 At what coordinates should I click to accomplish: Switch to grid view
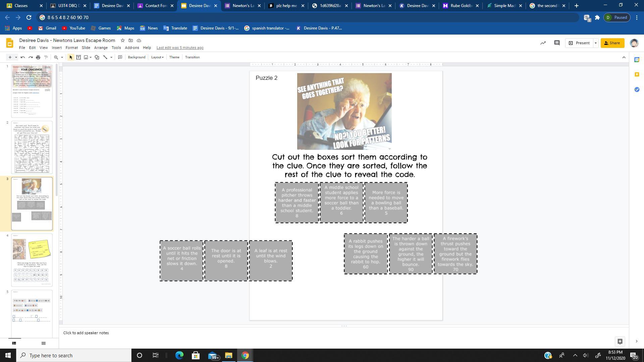pos(43,343)
